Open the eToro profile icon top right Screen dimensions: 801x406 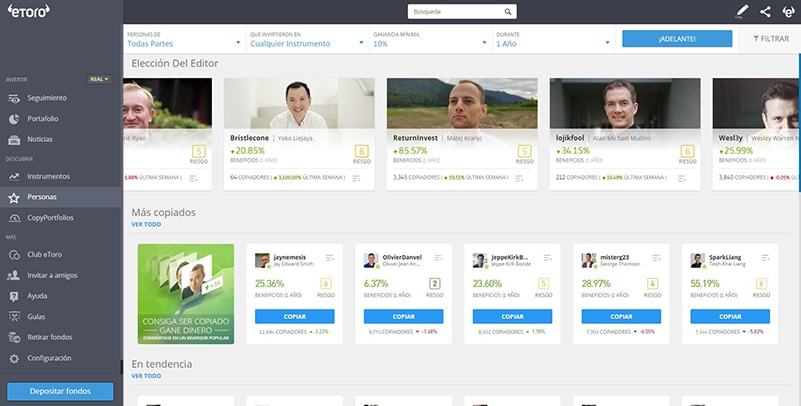pos(789,11)
